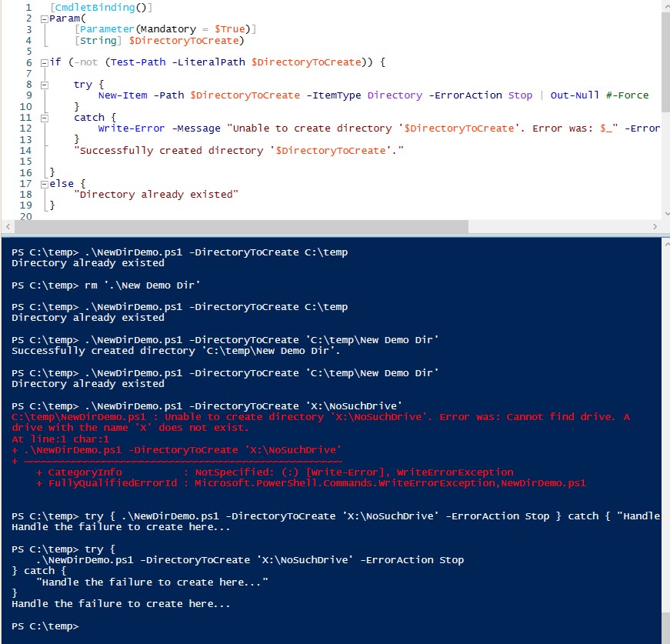
Task: Toggle the if statement fold marker
Action: [x=44, y=62]
